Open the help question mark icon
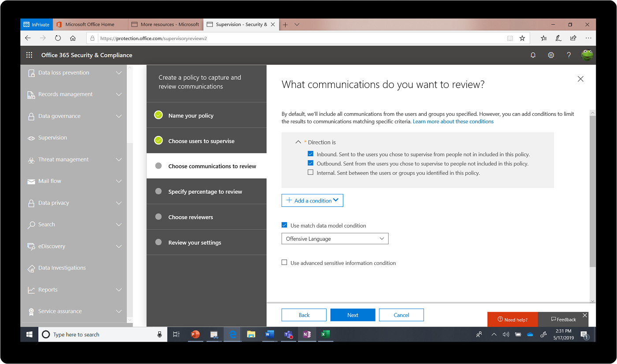 569,55
